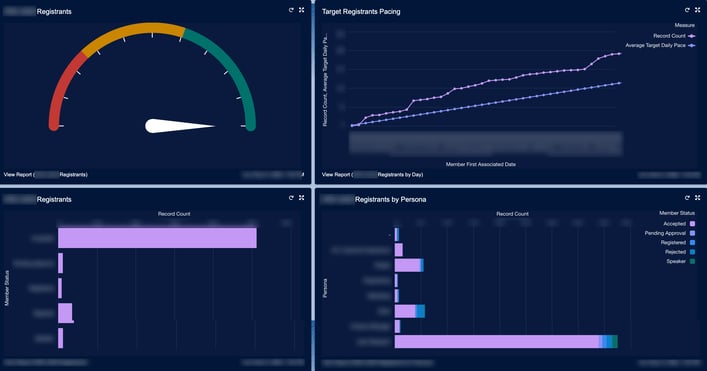Viewport: 707px width, 371px height.
Task: Click the green Speaker segment of the longest Persona bar
Action: [x=615, y=342]
